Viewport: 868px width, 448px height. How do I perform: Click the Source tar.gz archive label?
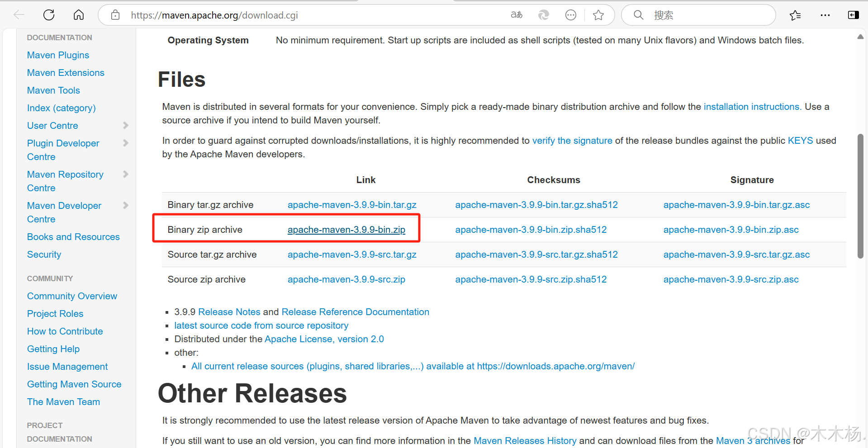(212, 255)
